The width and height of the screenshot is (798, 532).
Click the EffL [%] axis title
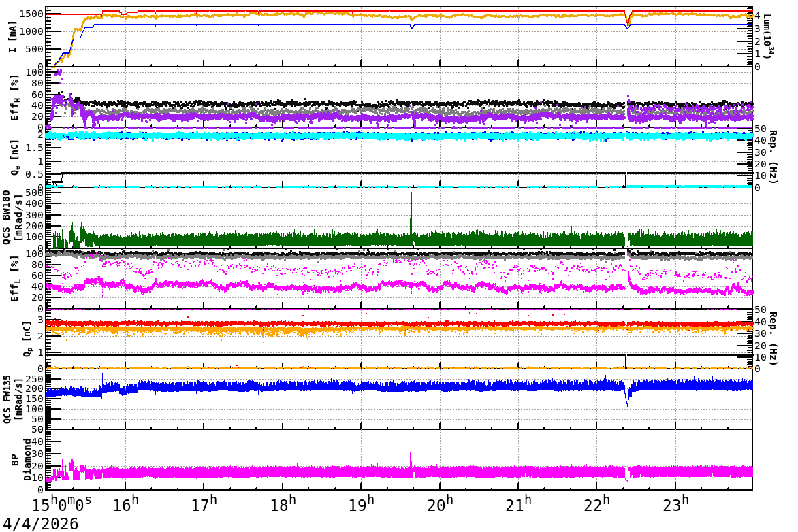[x=14, y=279]
